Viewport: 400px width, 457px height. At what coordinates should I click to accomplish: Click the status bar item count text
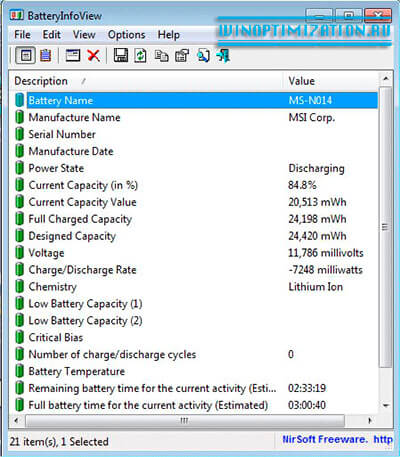[x=59, y=442]
